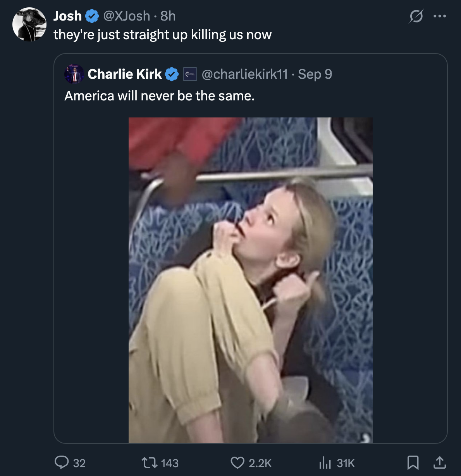Click the verified badge in the quoted post
Viewport: 461px width, 476px height.
pos(172,74)
